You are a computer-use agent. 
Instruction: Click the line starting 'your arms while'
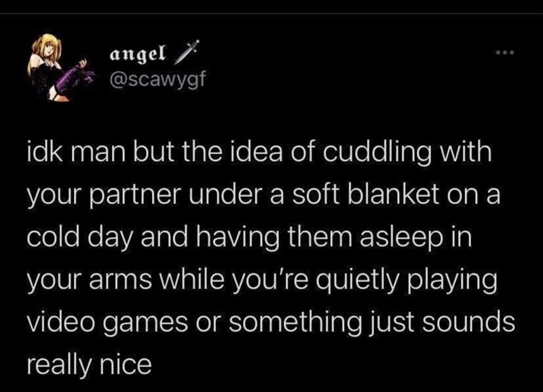[x=262, y=280]
